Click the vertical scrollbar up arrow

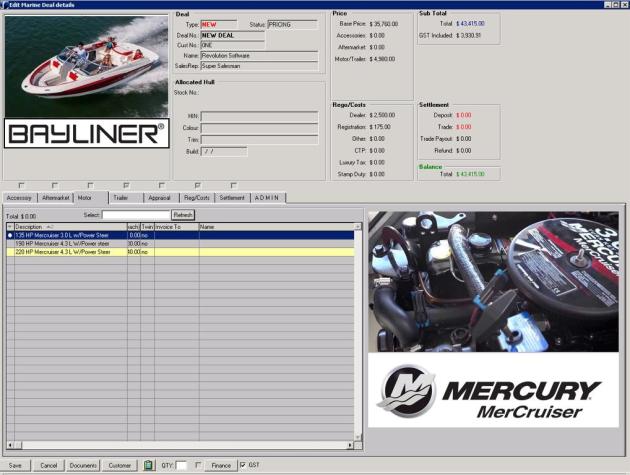point(358,227)
